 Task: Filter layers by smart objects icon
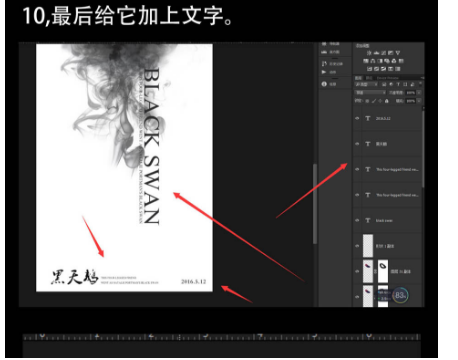pyautogui.click(x=412, y=84)
